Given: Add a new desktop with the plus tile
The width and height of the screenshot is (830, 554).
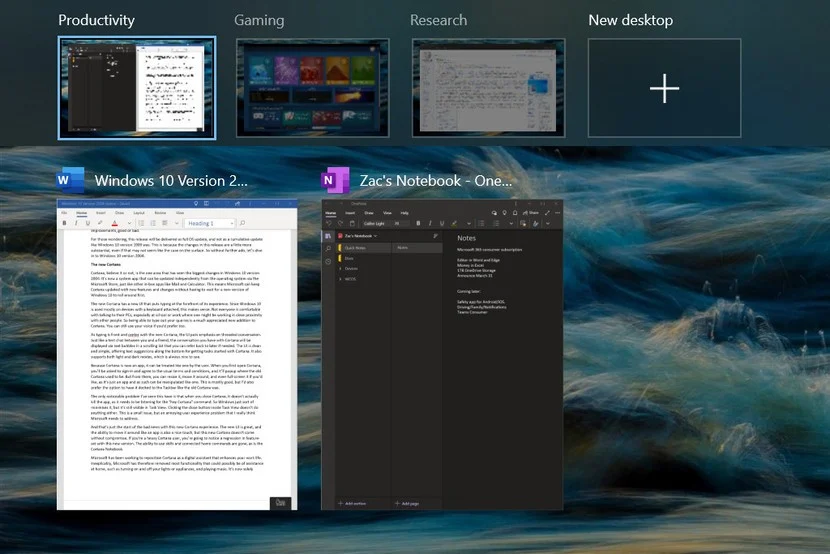Looking at the screenshot, I should [x=664, y=88].
